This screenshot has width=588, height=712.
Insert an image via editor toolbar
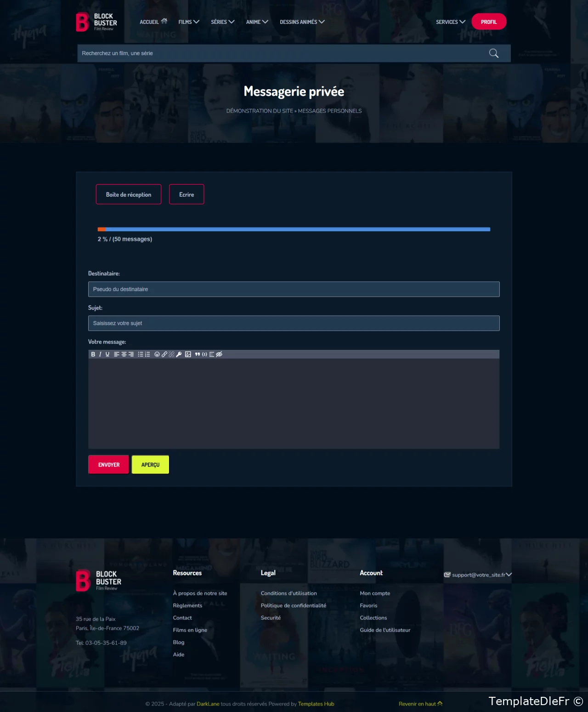pyautogui.click(x=188, y=354)
